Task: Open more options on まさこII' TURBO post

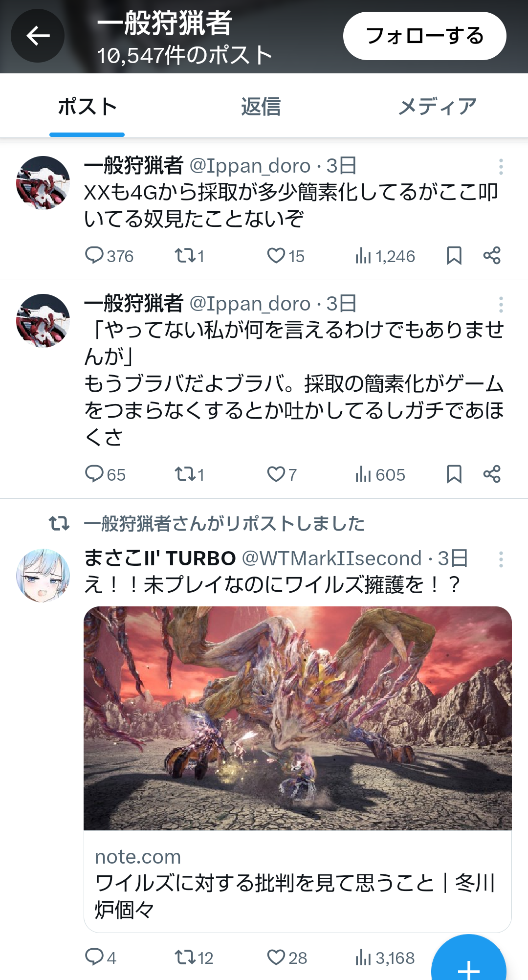Action: (501, 559)
